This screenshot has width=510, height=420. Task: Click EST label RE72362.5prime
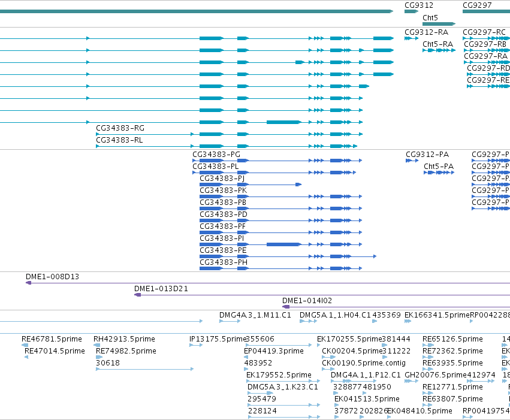(452, 352)
